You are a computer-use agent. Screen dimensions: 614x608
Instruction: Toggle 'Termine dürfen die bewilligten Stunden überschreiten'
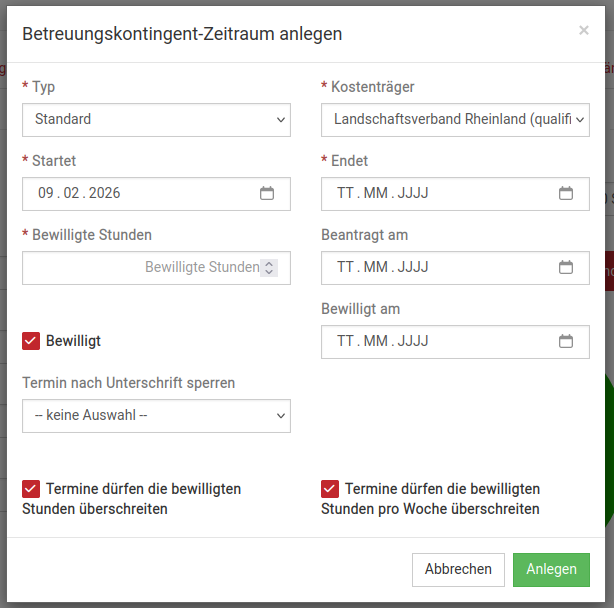tap(31, 489)
